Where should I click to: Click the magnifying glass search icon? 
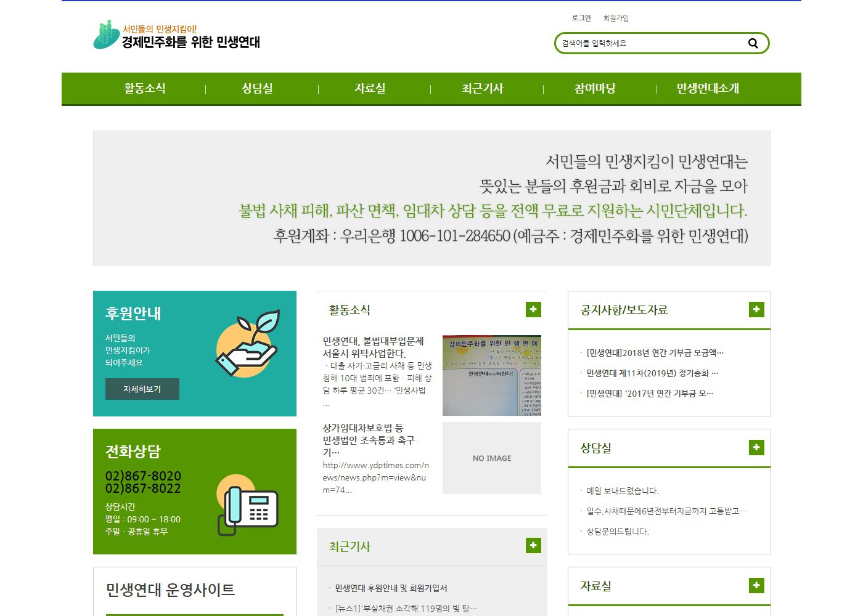point(753,43)
